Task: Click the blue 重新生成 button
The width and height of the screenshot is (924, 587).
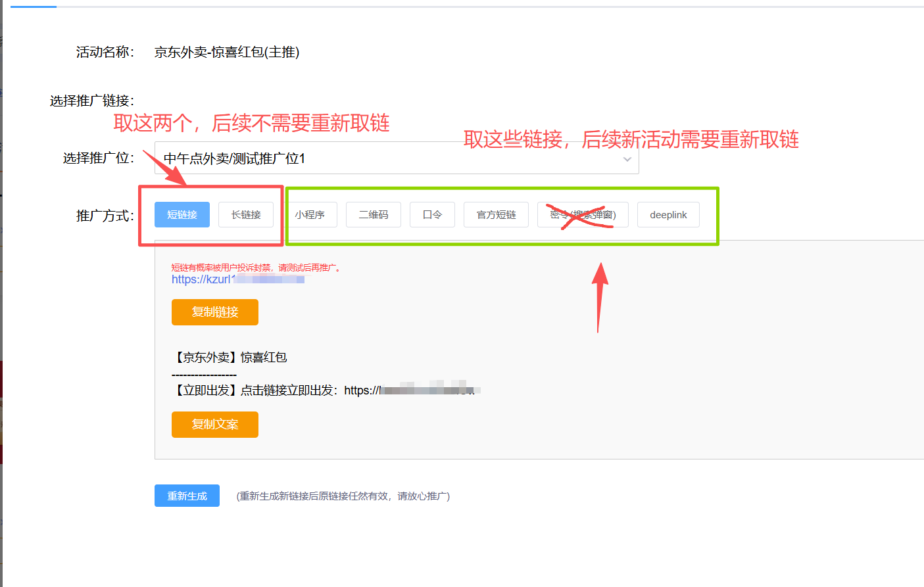Action: point(187,496)
